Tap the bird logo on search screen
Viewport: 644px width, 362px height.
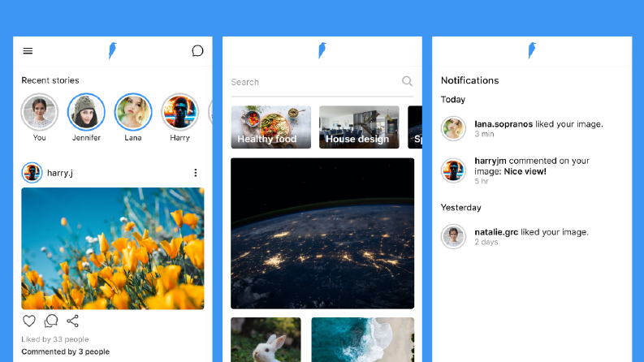[322, 50]
